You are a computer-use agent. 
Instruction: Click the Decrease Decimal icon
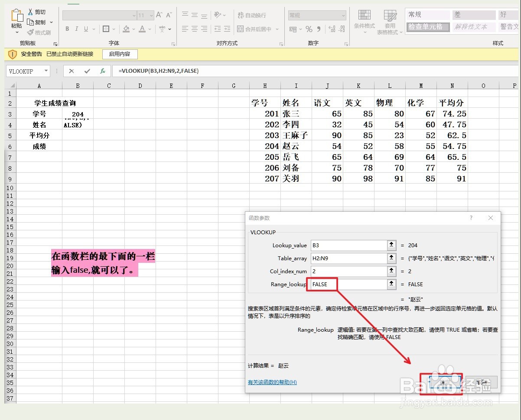[342, 29]
